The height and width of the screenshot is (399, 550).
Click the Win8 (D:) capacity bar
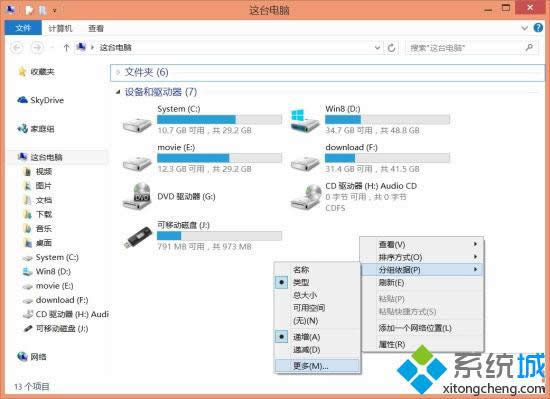point(387,120)
